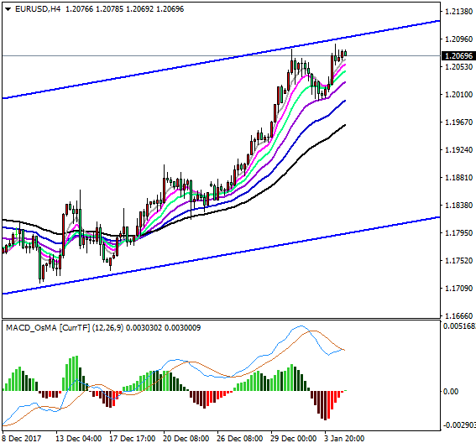Click the deepest red MACD histogram bar
476x448 pixels.
pyautogui.click(x=325, y=405)
